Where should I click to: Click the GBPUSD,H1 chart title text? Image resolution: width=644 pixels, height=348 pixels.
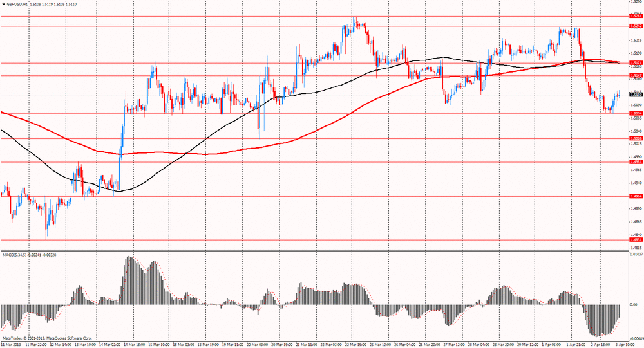click(x=16, y=4)
